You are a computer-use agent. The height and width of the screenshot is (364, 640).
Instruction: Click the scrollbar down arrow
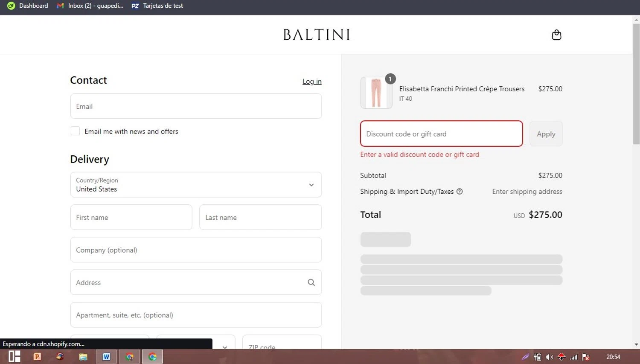click(x=636, y=344)
